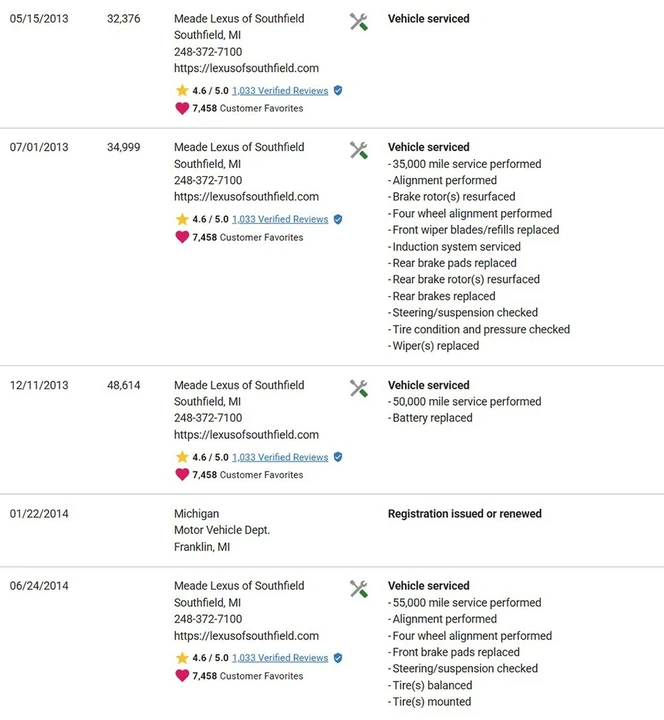
Task: Click the gold star rating icon in the 07/01/2013 entry
Action: tap(182, 219)
